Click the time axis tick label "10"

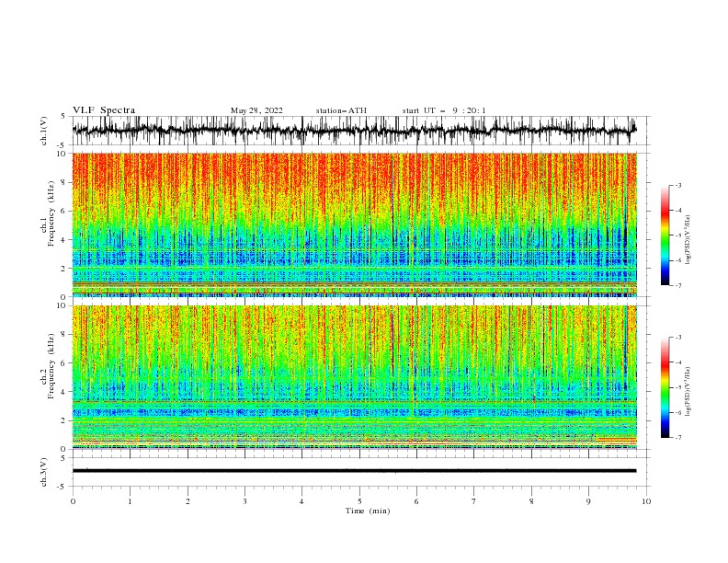(646, 501)
